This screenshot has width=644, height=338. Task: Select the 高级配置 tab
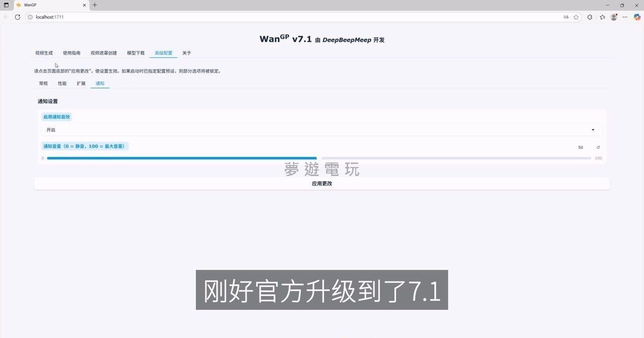(164, 53)
